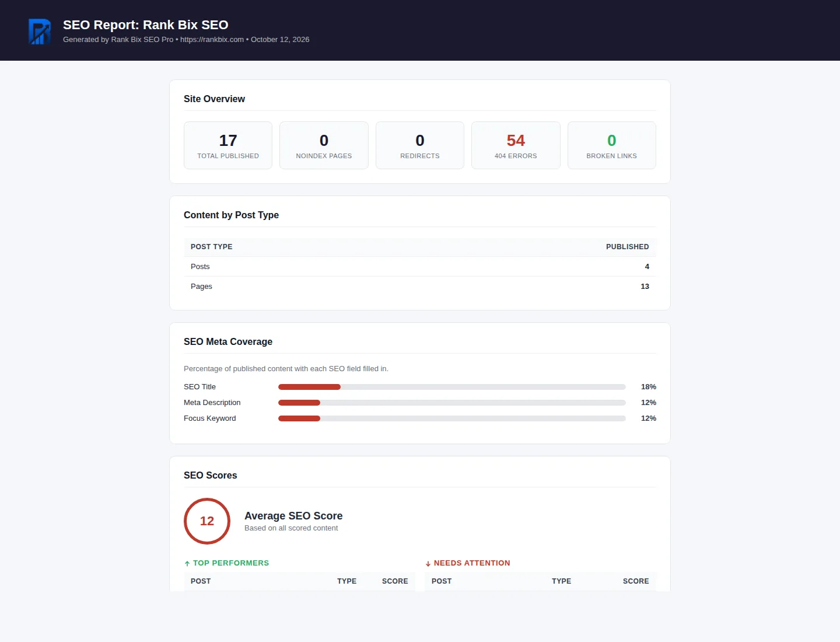Select the Redirects stat card
This screenshot has height=642, width=840.
[x=420, y=145]
